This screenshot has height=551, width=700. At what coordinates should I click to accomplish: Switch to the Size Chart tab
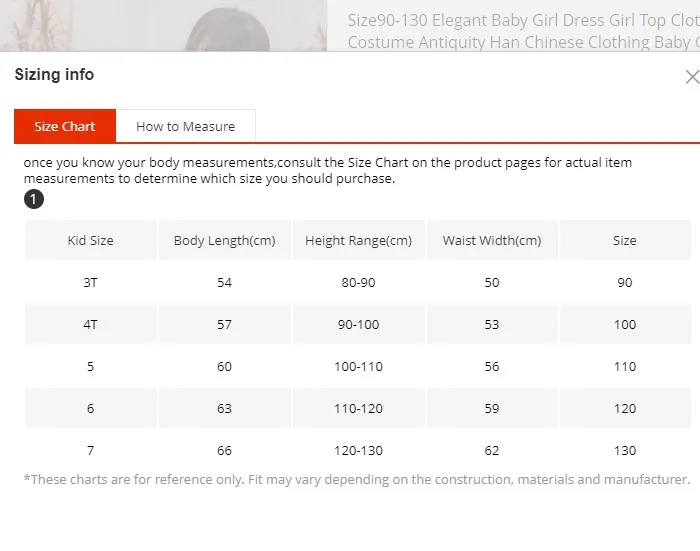pos(65,126)
